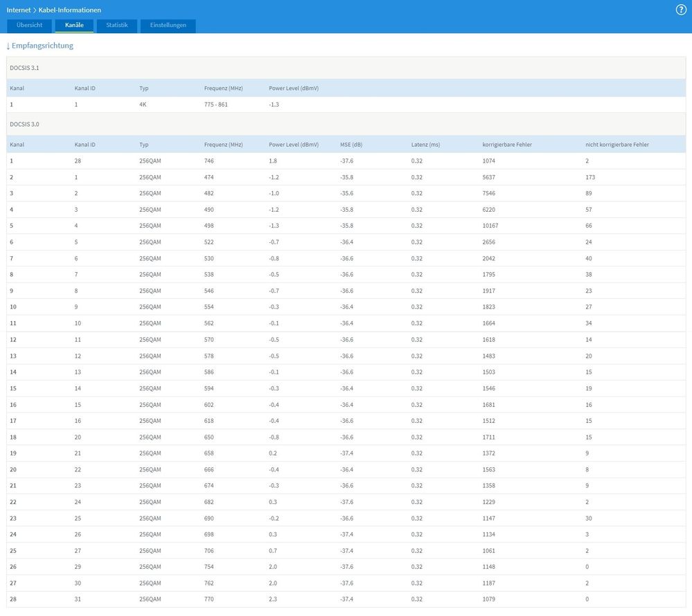The image size is (692, 616).
Task: Click the Internet breadcrumb link
Action: [18, 10]
